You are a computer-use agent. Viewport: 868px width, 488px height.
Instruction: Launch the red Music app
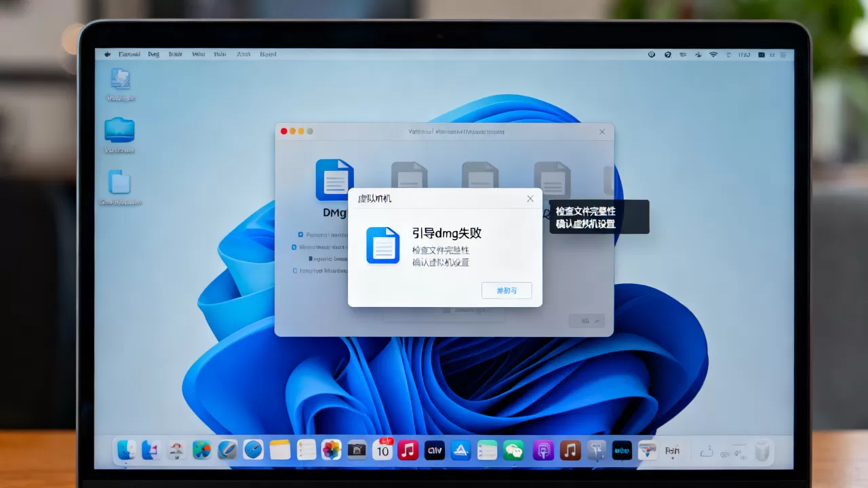coord(408,449)
